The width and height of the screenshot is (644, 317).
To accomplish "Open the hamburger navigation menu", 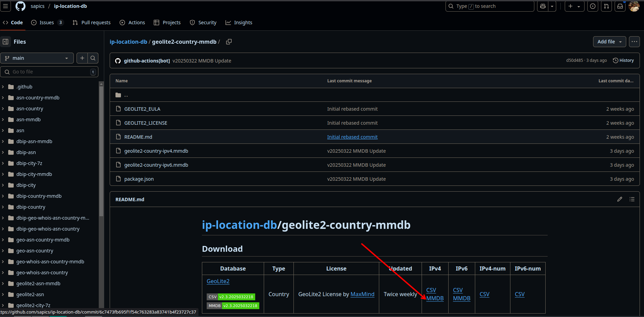I will (x=5, y=6).
